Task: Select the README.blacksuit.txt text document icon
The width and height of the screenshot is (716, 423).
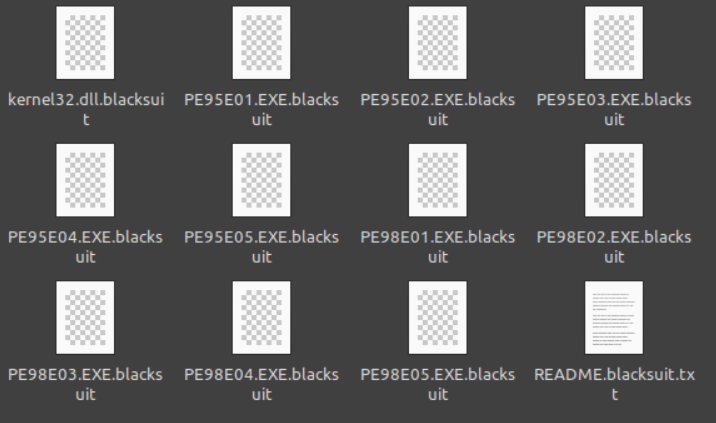Action: tap(614, 317)
